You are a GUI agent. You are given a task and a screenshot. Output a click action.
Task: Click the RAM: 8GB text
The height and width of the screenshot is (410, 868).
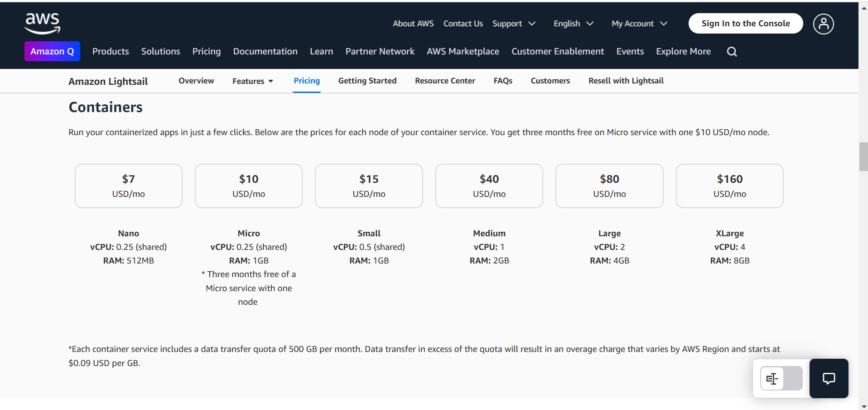pyautogui.click(x=730, y=261)
